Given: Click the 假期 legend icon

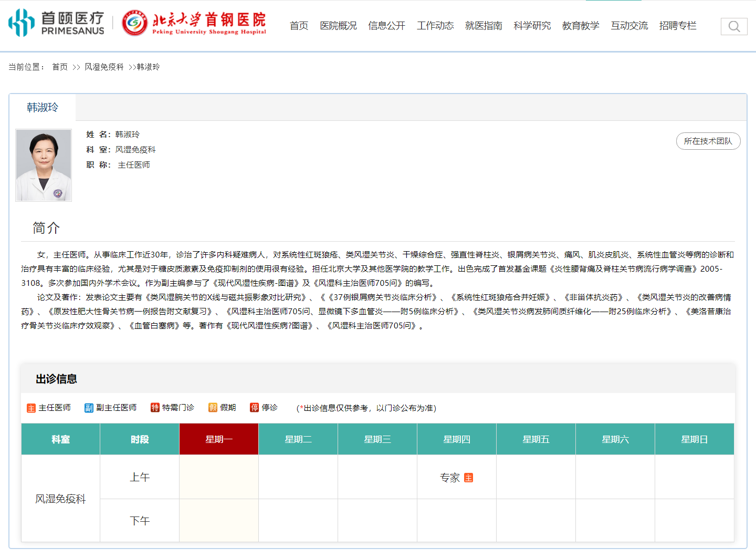Looking at the screenshot, I should 213,408.
